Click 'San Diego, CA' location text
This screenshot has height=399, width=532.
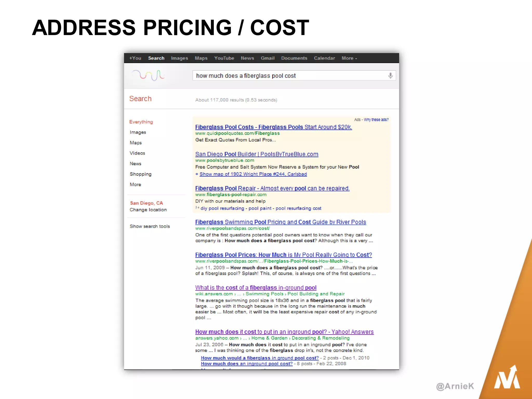coord(147,203)
